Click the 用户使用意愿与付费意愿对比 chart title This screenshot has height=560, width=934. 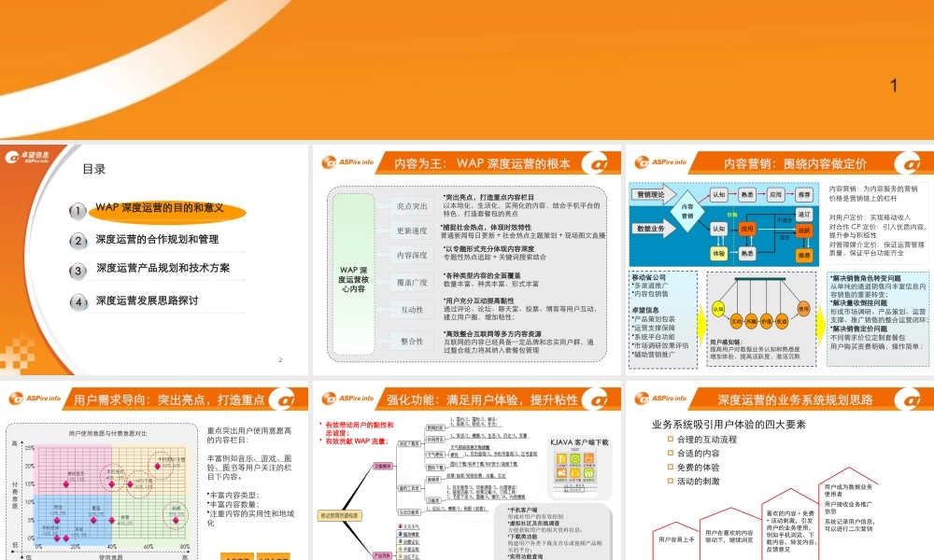click(x=107, y=433)
